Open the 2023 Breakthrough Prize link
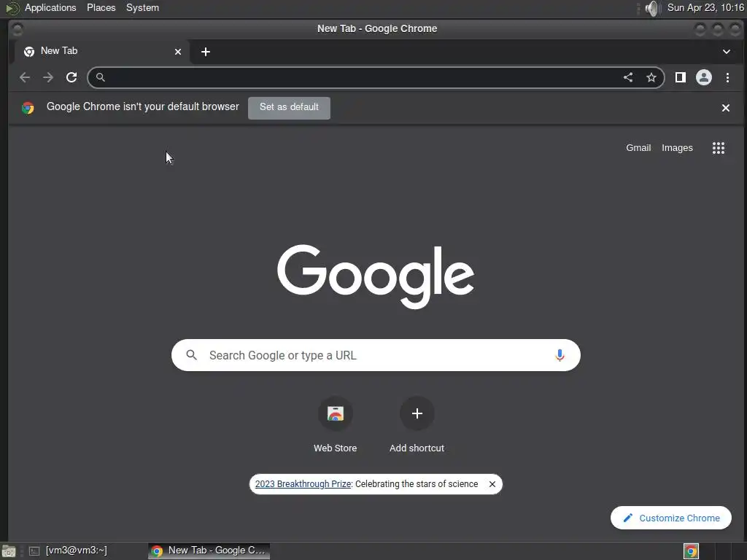The height and width of the screenshot is (560, 747). tap(303, 484)
